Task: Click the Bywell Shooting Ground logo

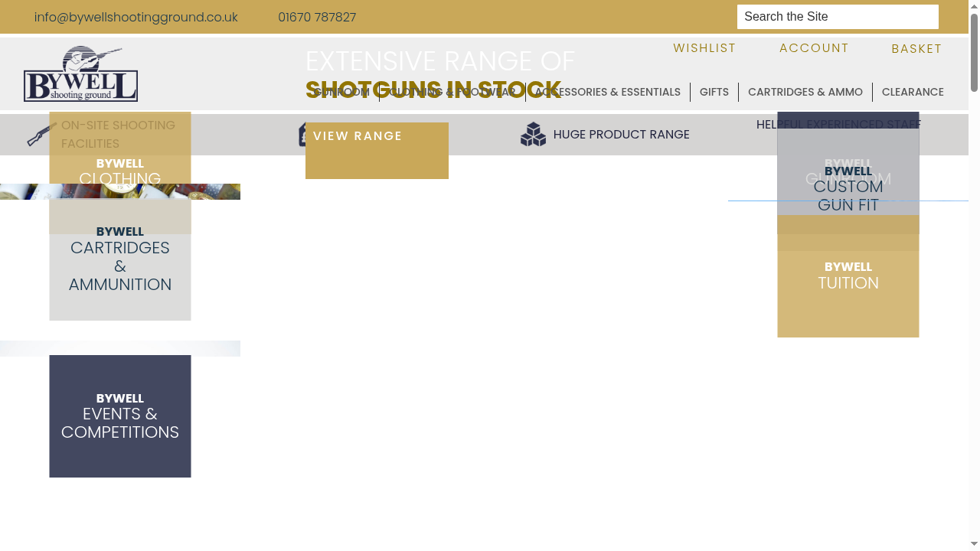Action: point(80,73)
